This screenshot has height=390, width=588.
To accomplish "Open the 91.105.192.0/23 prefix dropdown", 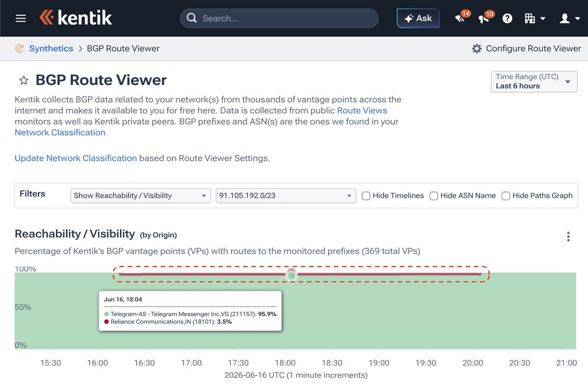I will [286, 195].
